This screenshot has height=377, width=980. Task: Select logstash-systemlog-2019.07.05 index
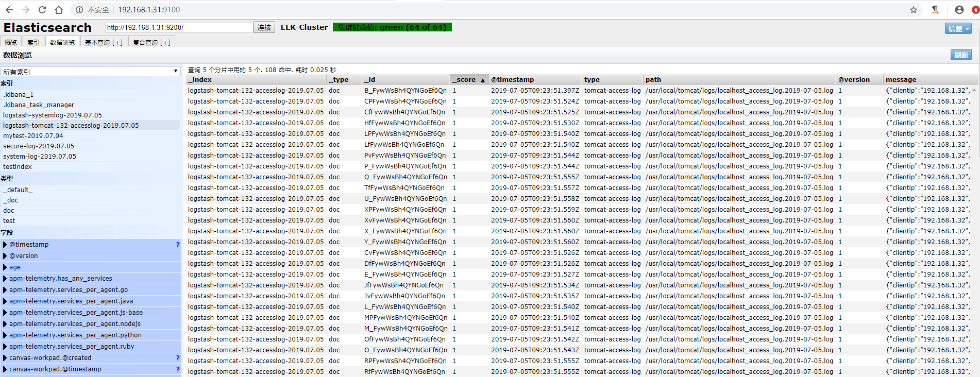click(91, 115)
